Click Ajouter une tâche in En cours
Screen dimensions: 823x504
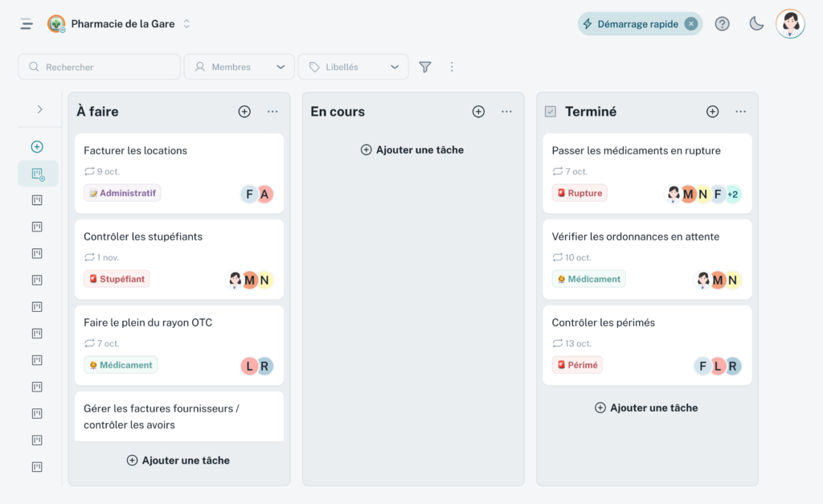pyautogui.click(x=412, y=150)
